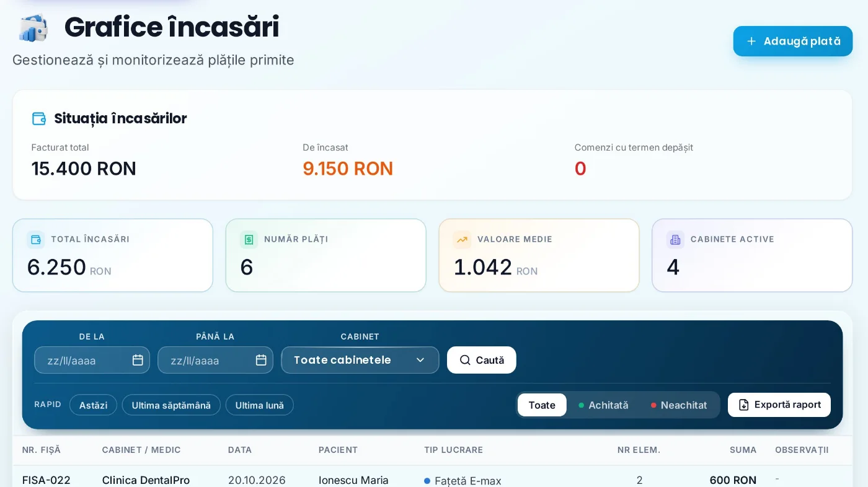Click the Pacient column header
The image size is (868, 487).
(338, 450)
